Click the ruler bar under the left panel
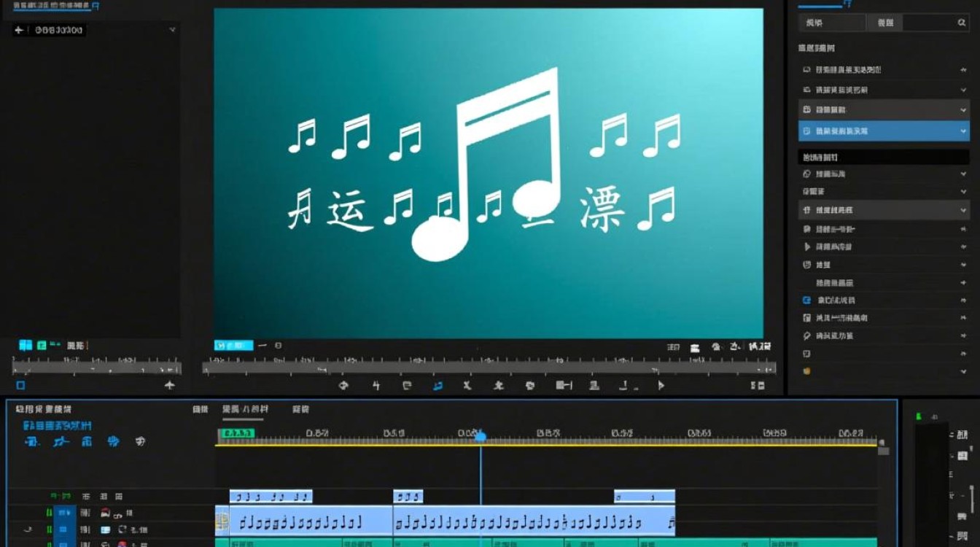This screenshot has width=980, height=547. 96,367
